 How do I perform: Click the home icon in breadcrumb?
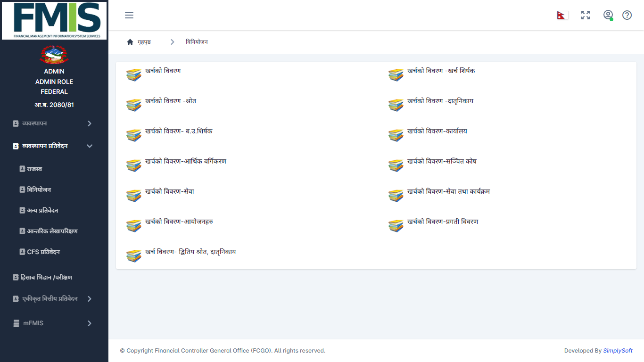[130, 42]
